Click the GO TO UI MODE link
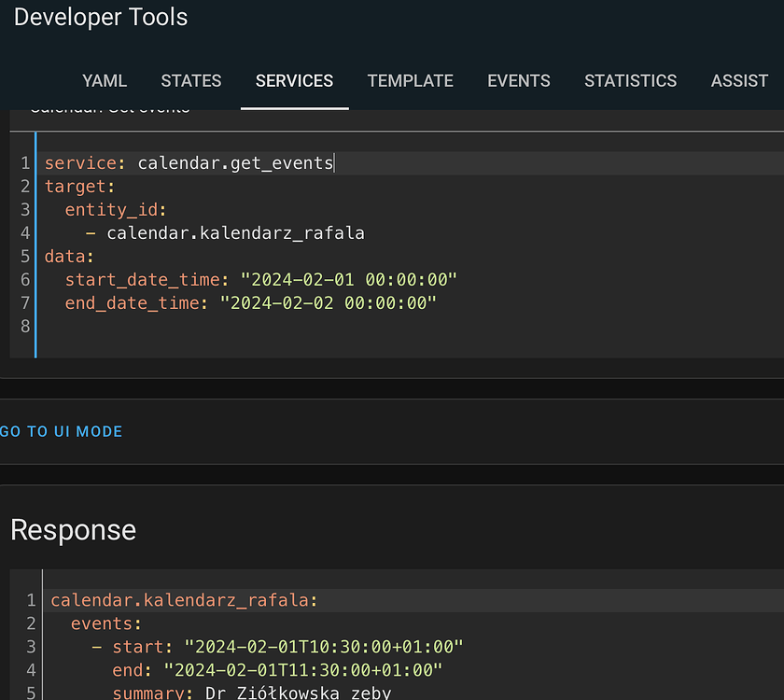 62,430
